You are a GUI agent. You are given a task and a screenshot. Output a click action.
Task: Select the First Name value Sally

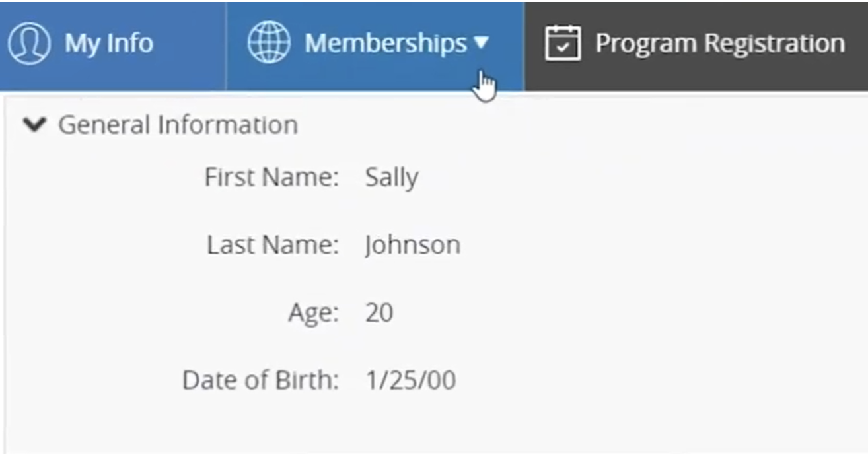[392, 178]
